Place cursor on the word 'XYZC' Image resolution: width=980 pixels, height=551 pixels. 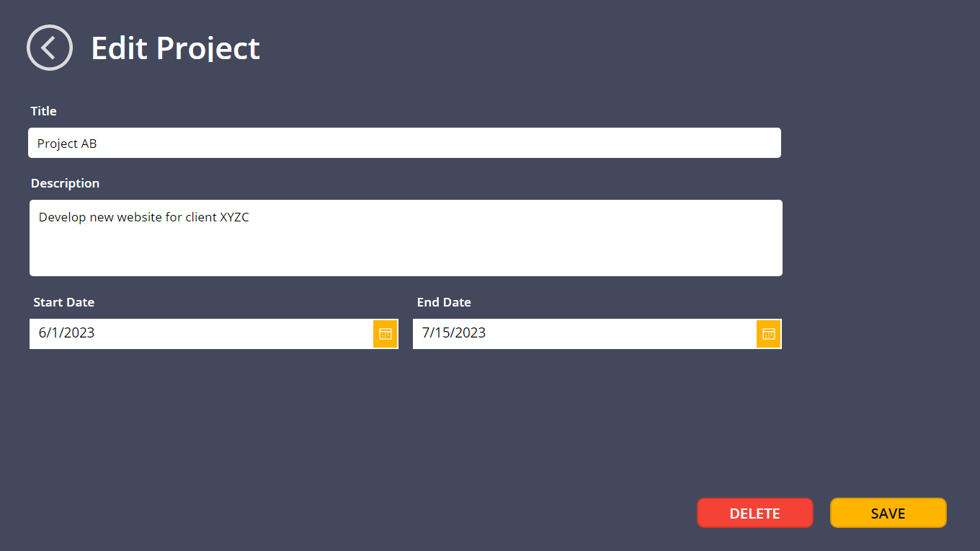[234, 217]
